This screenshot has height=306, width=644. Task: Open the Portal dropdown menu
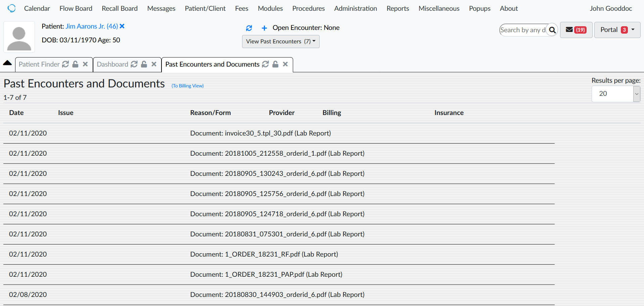[x=617, y=30]
